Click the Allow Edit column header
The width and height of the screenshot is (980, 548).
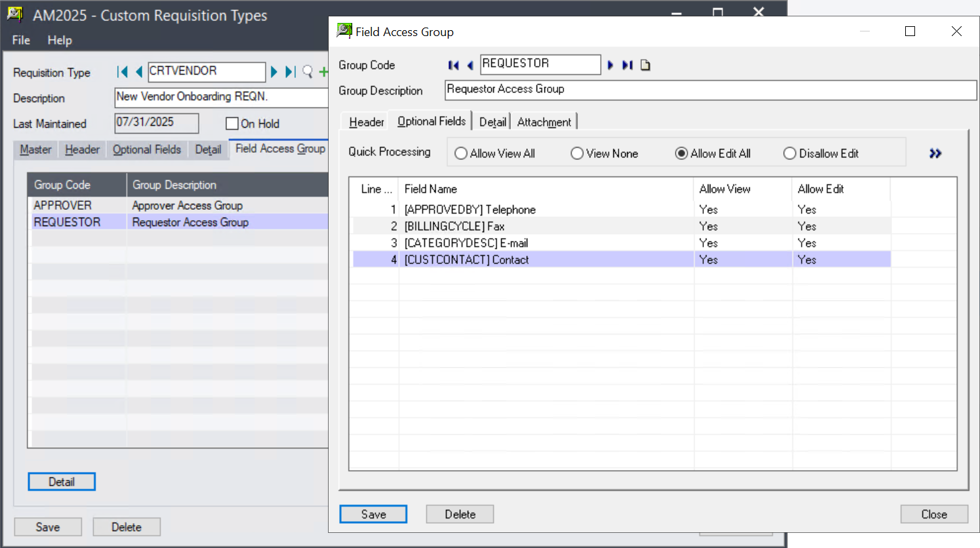click(842, 189)
